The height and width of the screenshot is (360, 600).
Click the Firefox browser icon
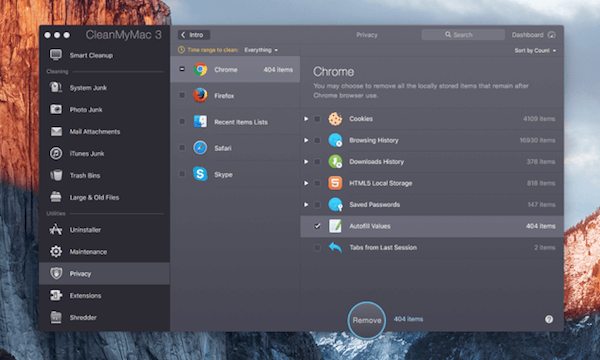(x=200, y=95)
